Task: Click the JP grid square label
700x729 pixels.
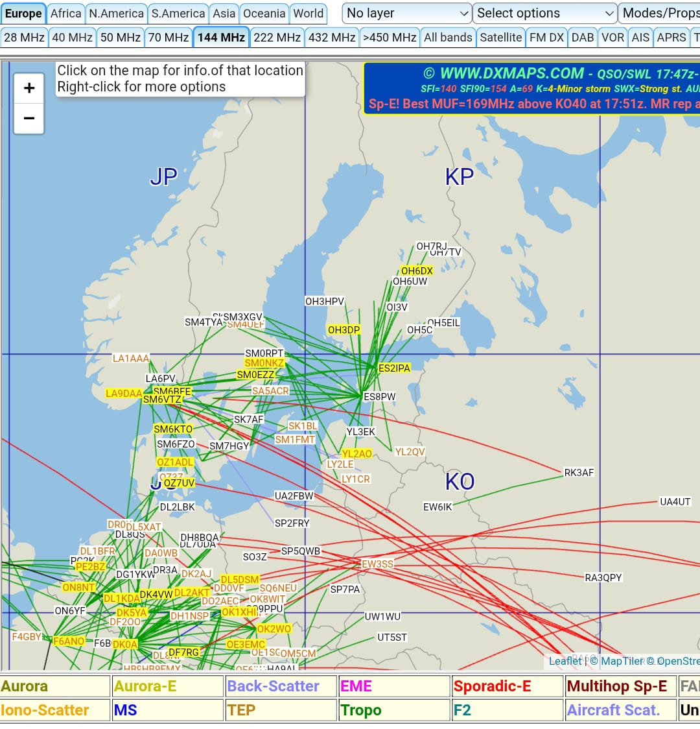Action: (163, 176)
